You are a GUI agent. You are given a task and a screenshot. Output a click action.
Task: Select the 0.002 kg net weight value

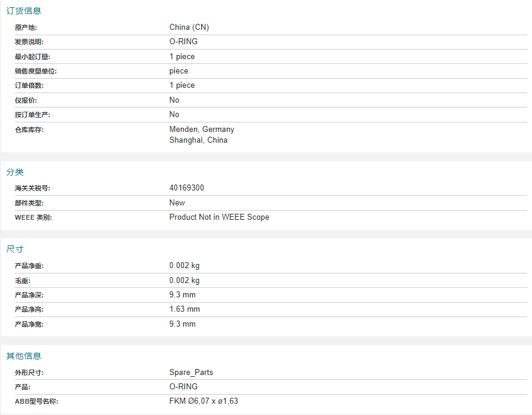tap(184, 265)
